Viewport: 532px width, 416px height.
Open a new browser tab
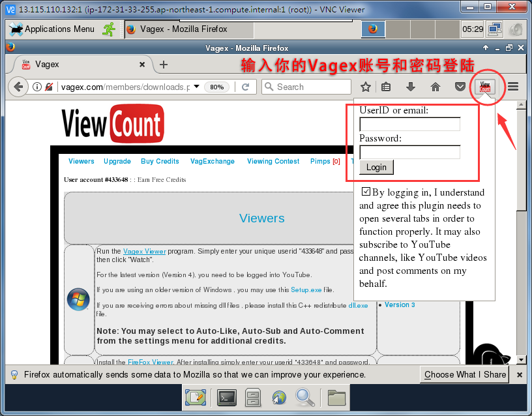(x=164, y=65)
